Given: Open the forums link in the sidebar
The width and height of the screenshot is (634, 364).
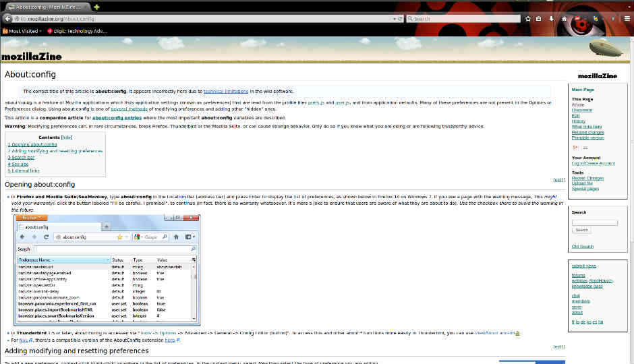Looking at the screenshot, I should point(578,276).
